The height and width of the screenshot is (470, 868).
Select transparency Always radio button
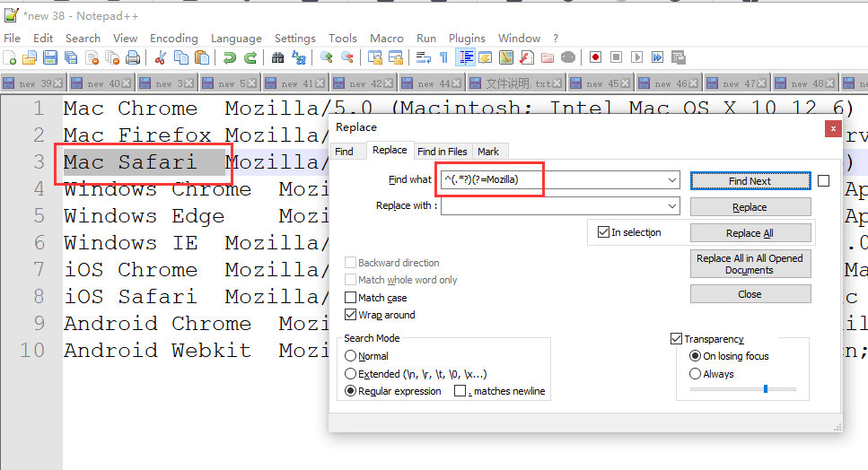pos(696,374)
